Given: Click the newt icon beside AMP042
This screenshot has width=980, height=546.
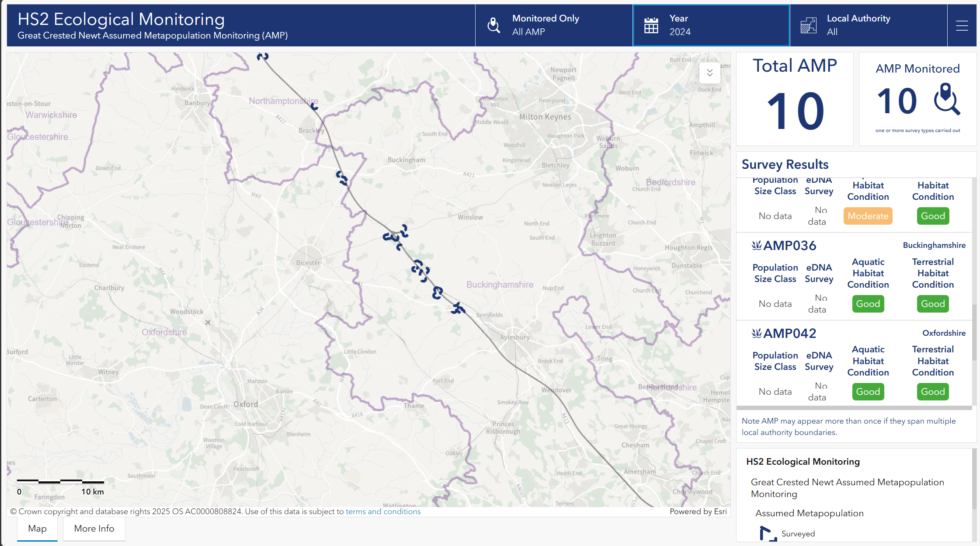Looking at the screenshot, I should click(757, 333).
